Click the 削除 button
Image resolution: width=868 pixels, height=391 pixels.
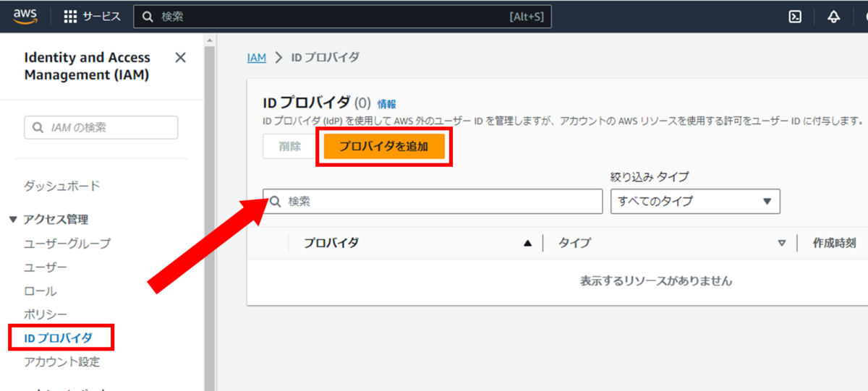click(290, 147)
